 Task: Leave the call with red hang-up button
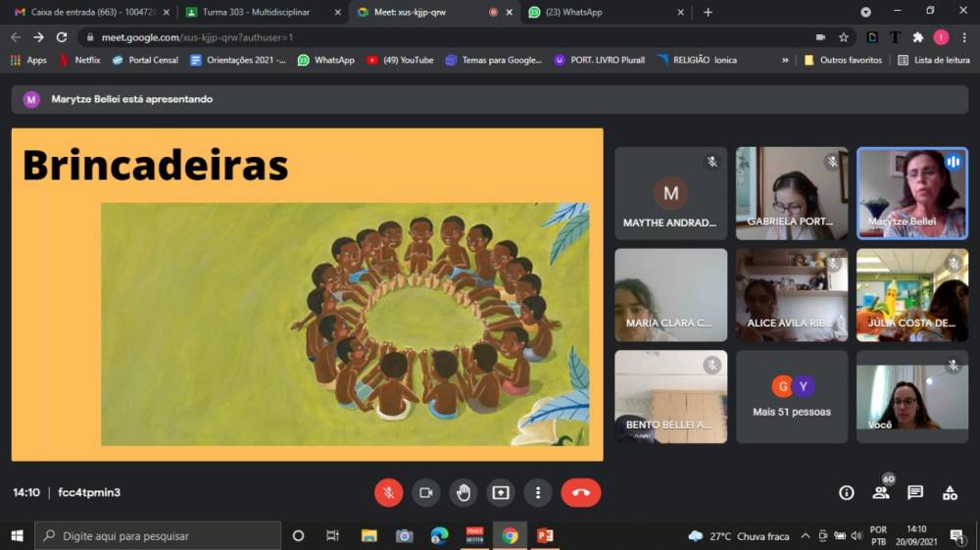(x=580, y=492)
